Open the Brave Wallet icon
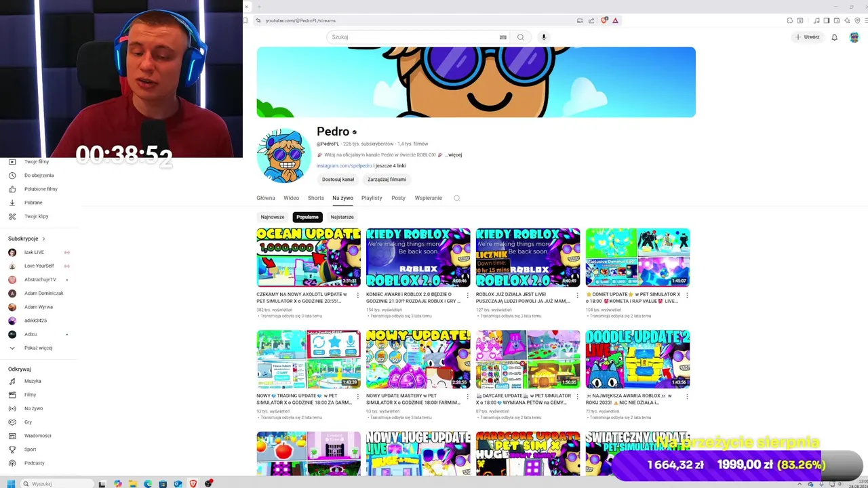This screenshot has width=868, height=488. (x=837, y=20)
